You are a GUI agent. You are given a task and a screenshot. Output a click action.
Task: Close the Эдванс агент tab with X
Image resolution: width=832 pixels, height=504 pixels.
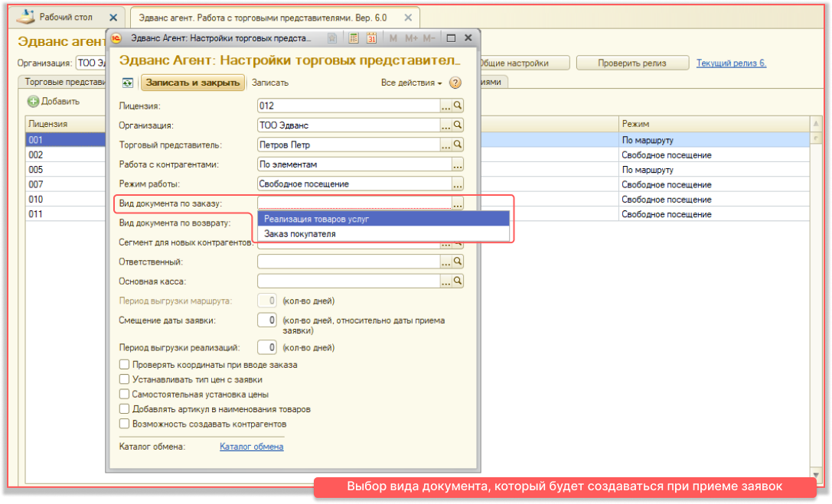408,18
